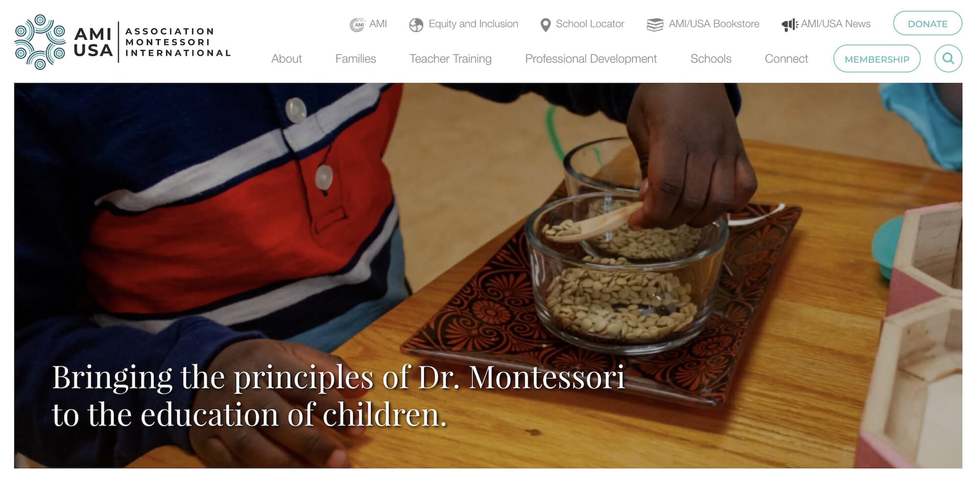
Task: Open the Families menu
Action: (x=356, y=59)
